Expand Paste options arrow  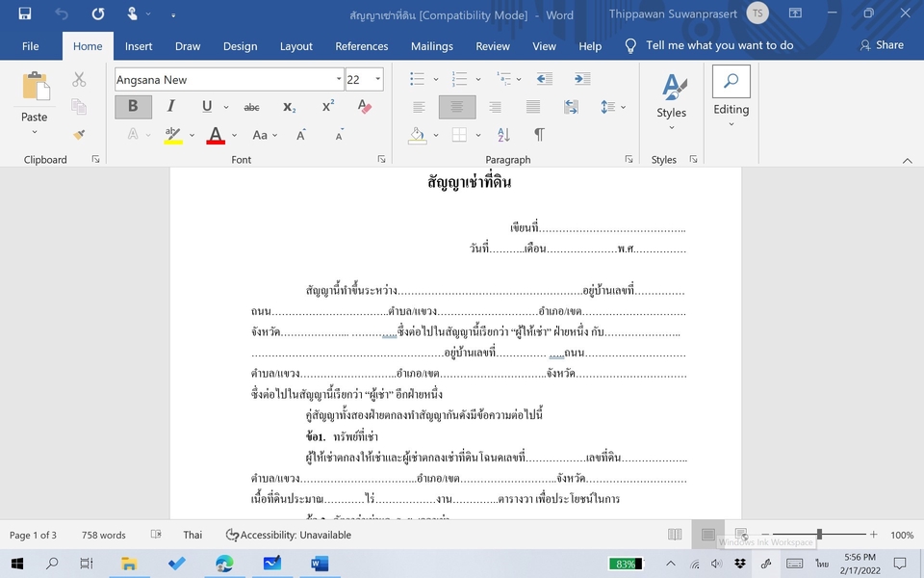click(x=35, y=132)
